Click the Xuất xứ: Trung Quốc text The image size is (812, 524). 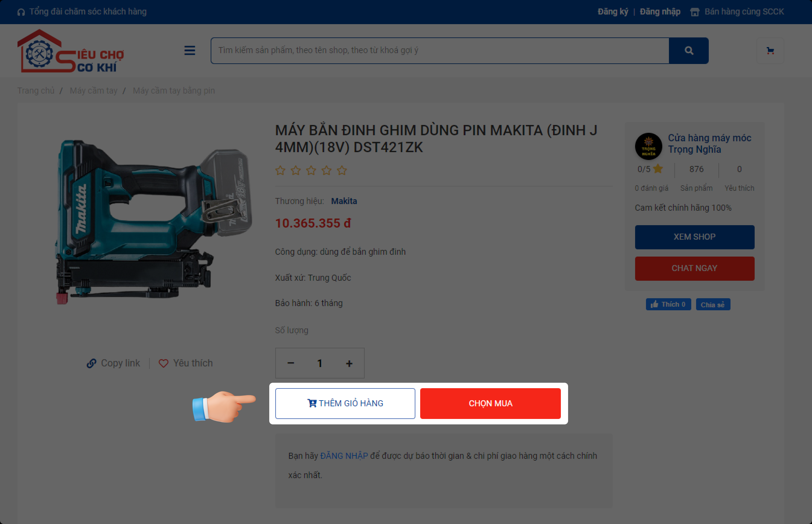coord(313,278)
